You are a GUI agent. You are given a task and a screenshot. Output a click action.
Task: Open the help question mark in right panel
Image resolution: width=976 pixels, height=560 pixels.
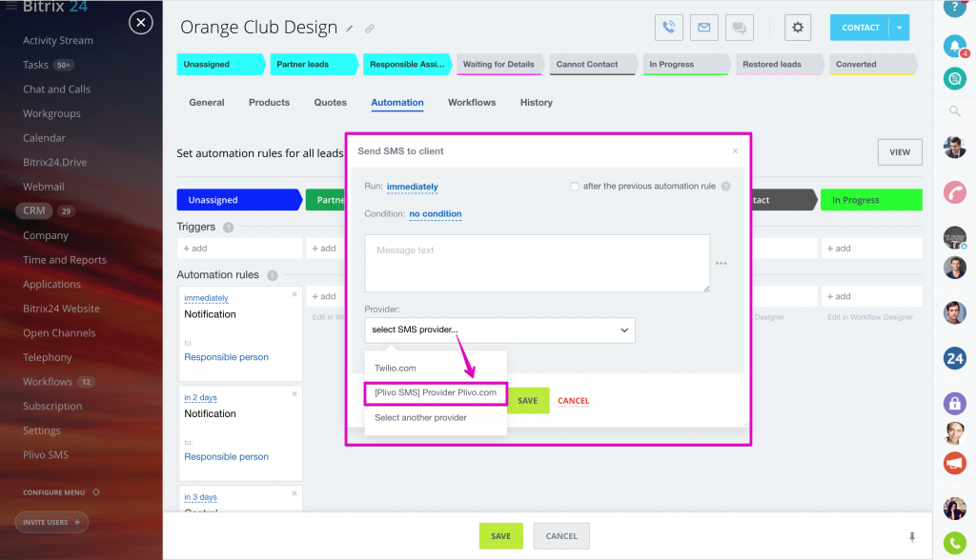[954, 7]
